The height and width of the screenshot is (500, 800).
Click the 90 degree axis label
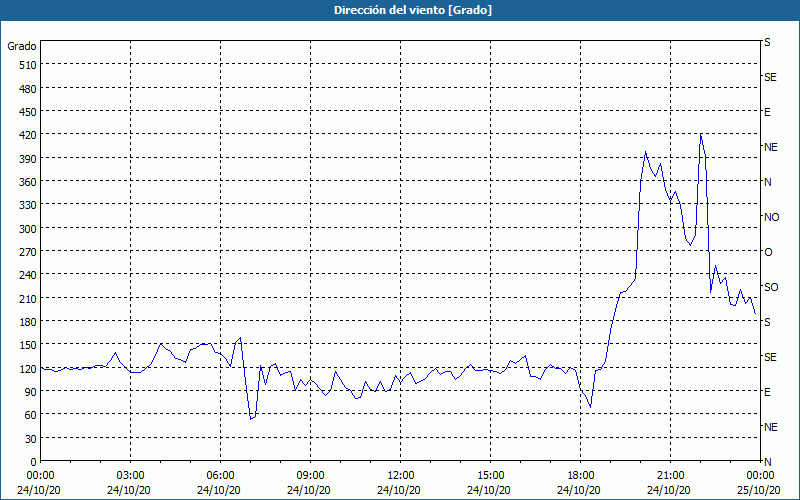pyautogui.click(x=30, y=392)
